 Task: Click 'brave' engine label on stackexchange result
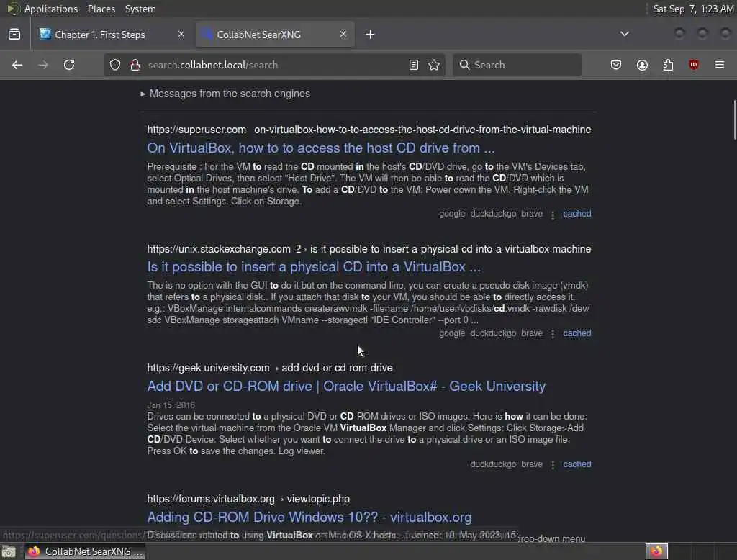point(532,333)
